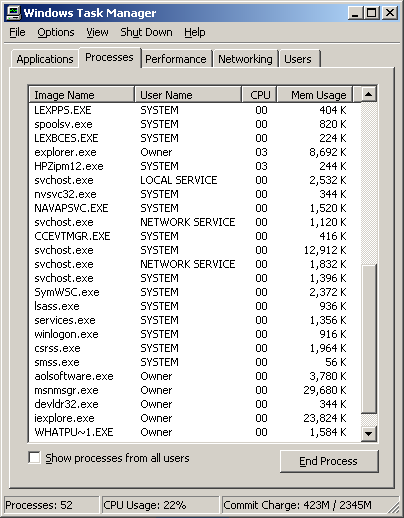Switch to the Applications tab

[x=45, y=59]
